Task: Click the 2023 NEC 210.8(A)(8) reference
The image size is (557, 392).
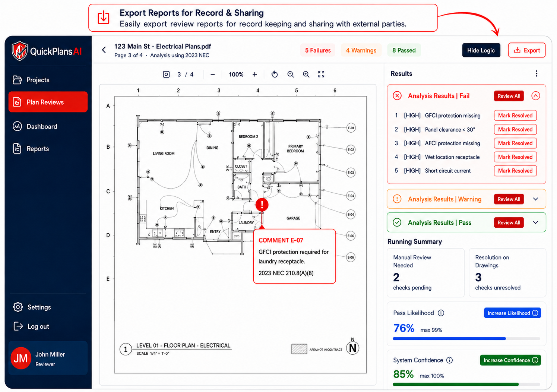Action: [x=286, y=273]
